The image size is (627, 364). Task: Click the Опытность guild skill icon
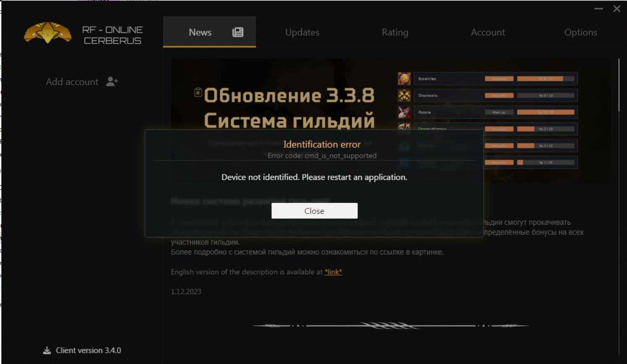coord(404,95)
